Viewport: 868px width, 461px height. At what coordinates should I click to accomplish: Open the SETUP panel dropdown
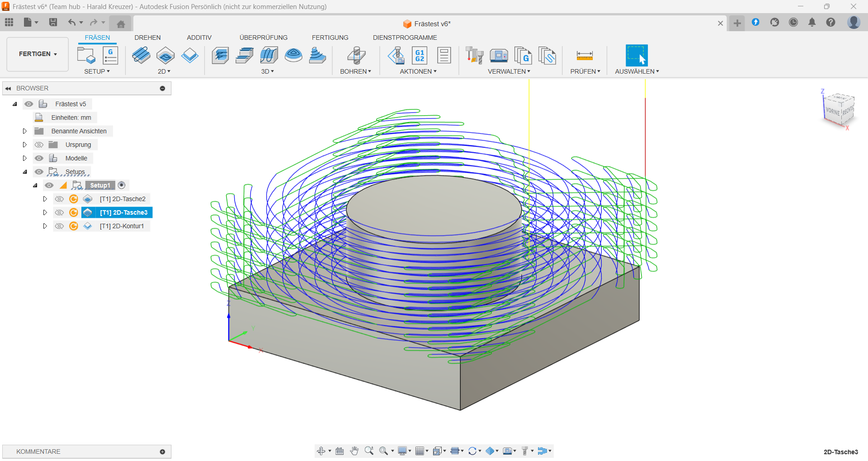click(x=97, y=71)
